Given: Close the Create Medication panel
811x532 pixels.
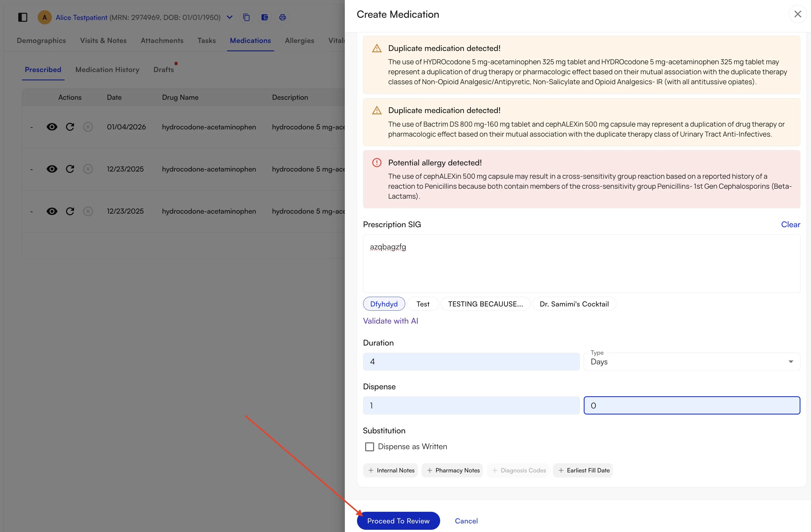Looking at the screenshot, I should click(x=797, y=14).
